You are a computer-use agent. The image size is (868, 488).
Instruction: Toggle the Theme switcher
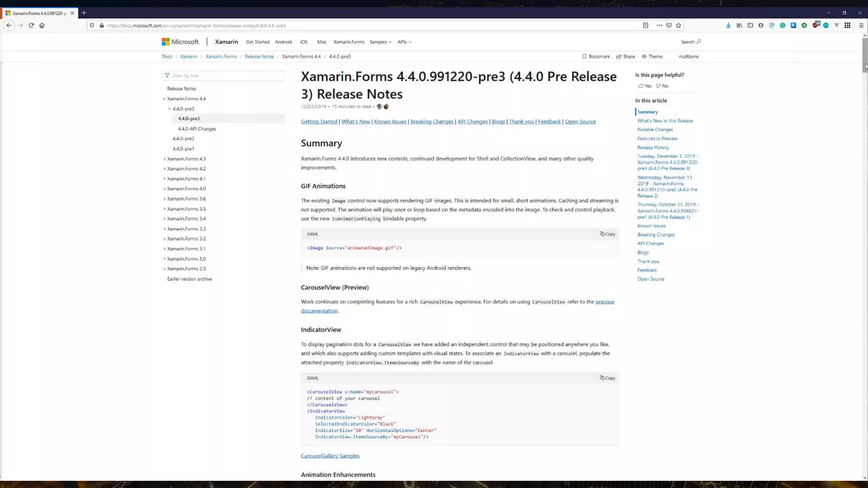(652, 56)
